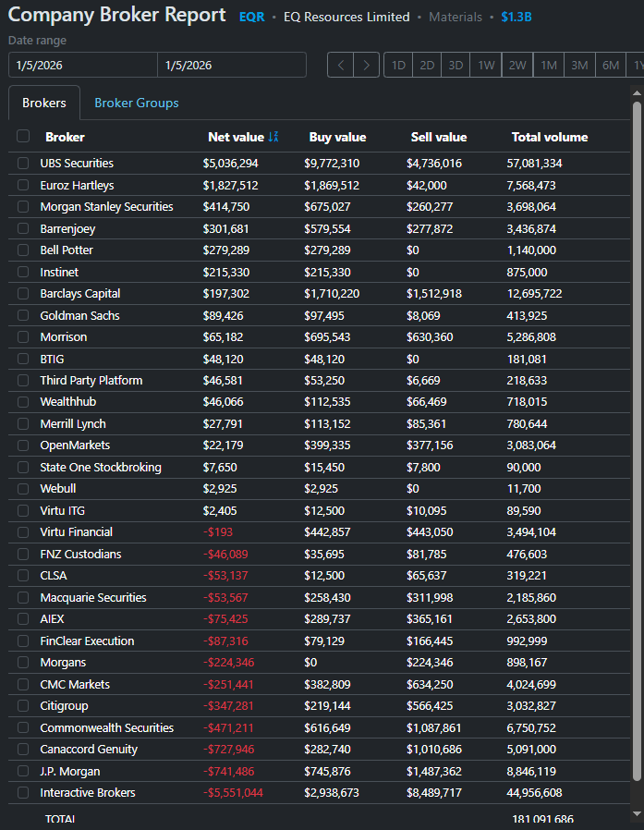The height and width of the screenshot is (830, 644).
Task: Click the Barclays Capital broker name
Action: [x=80, y=293]
